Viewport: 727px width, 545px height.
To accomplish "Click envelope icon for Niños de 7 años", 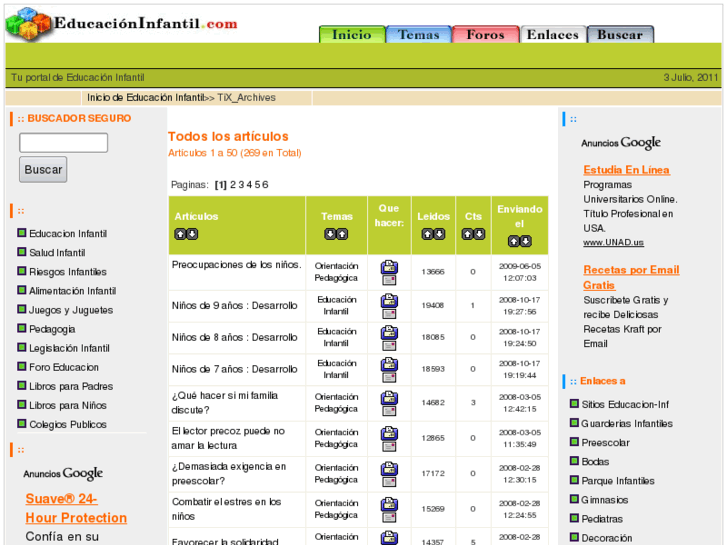I will tap(389, 378).
